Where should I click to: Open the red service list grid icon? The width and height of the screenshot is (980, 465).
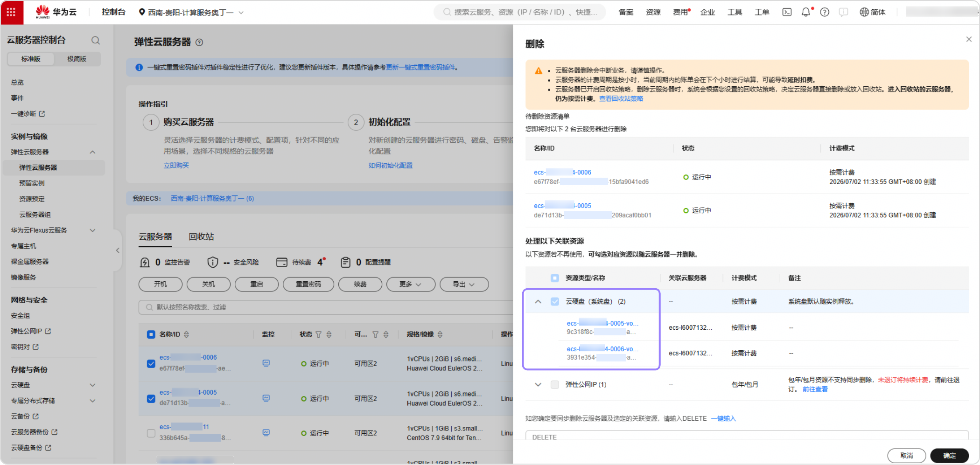pos(12,12)
